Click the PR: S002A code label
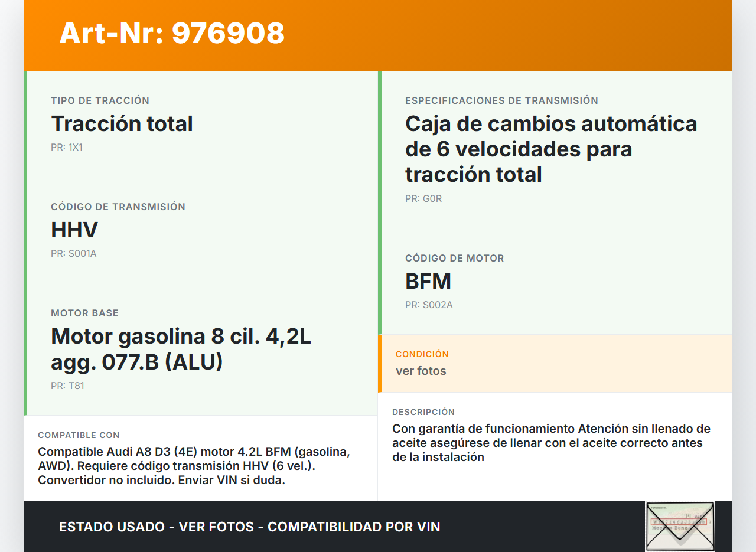The image size is (756, 552). coord(429,305)
